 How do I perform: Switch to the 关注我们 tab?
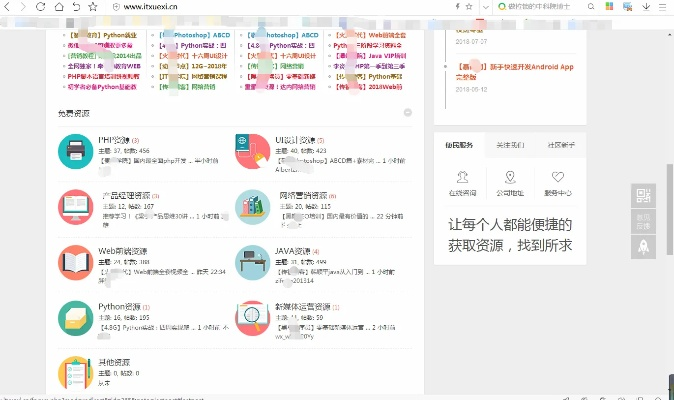[x=510, y=145]
